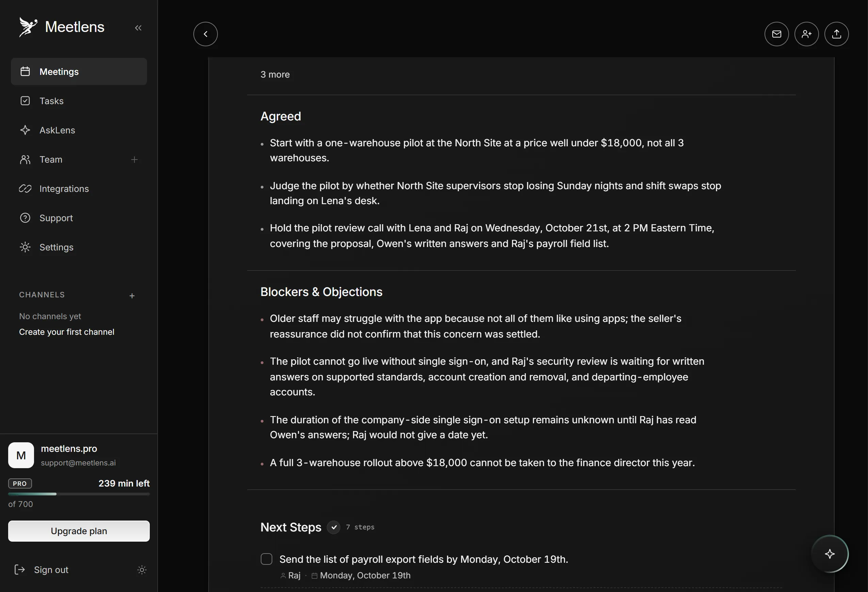Click the '239 min left' text
Viewport: 868px width, 592px height.
pos(124,483)
